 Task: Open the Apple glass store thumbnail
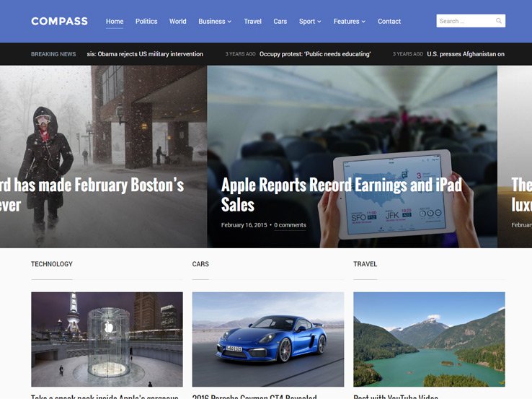(107, 339)
